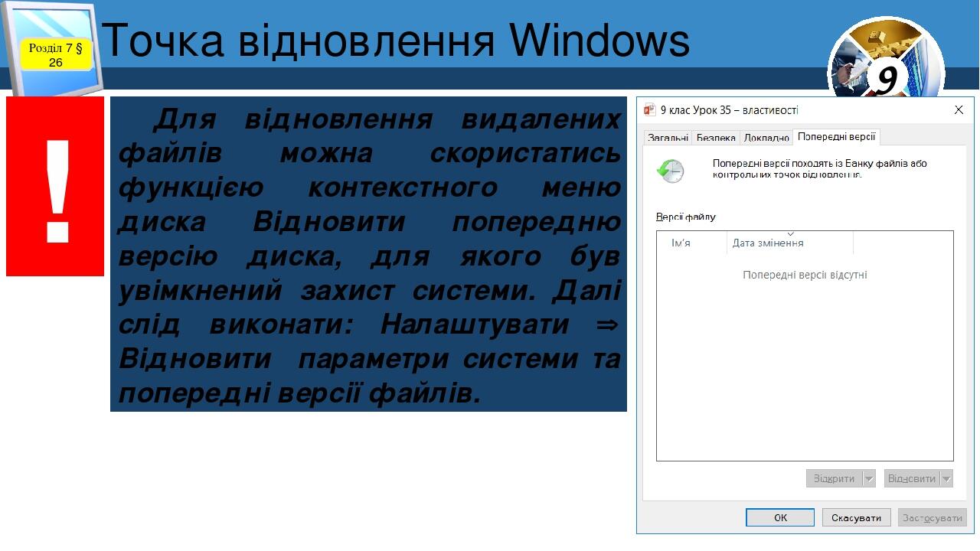Click the Версії файлу label
Viewport: 980px width, 551px height.
coord(686,217)
